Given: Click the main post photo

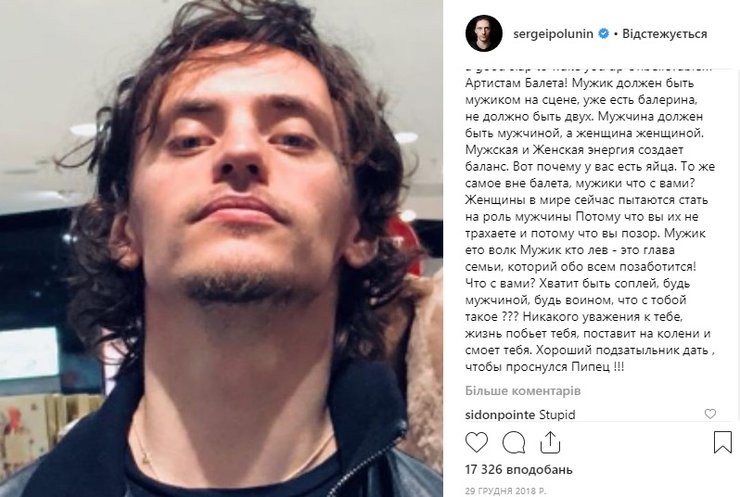Looking at the screenshot, I should click(221, 248).
